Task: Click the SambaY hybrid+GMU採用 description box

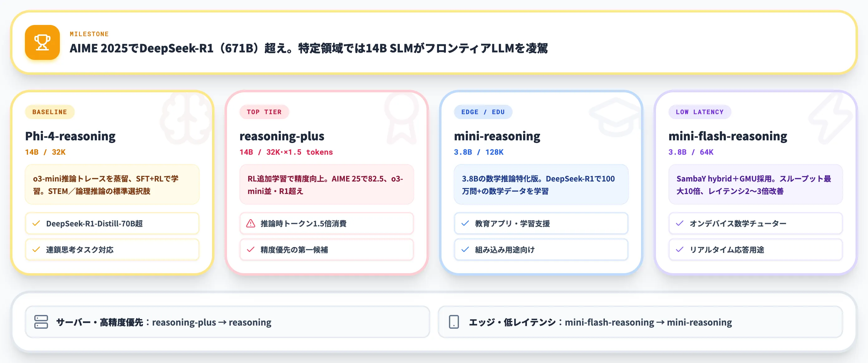Action: point(755,184)
